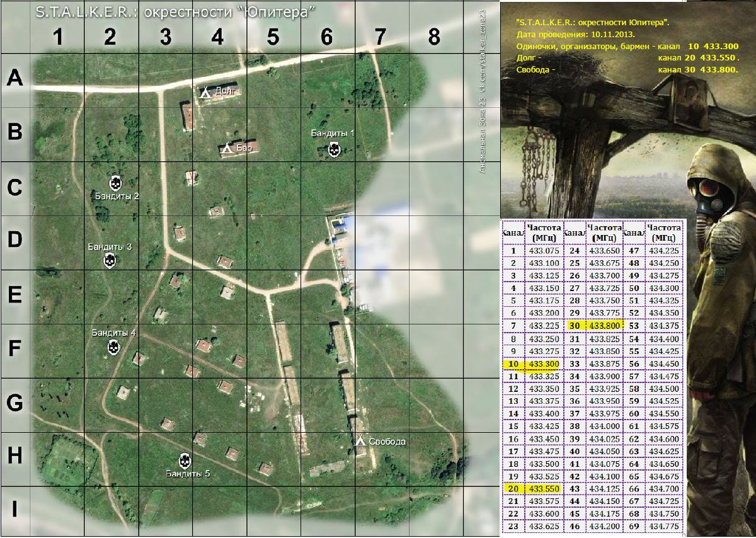Click channel number 24 in the table
This screenshot has height=538, width=756.
pyautogui.click(x=575, y=251)
